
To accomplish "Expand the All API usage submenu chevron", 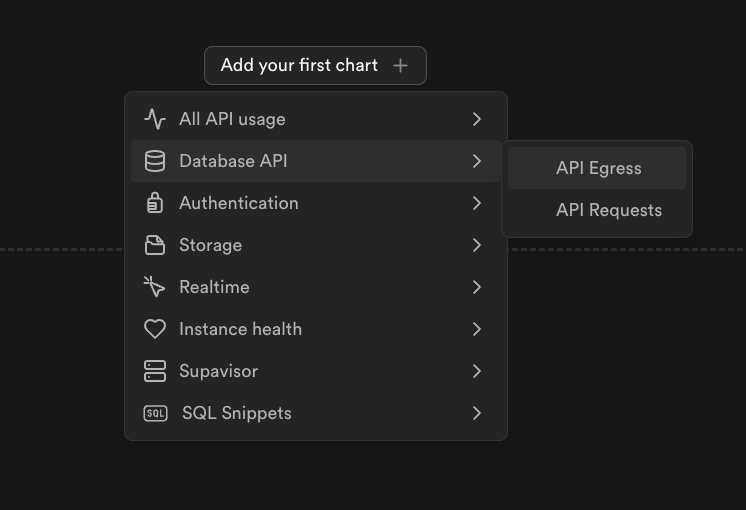I will (477, 119).
